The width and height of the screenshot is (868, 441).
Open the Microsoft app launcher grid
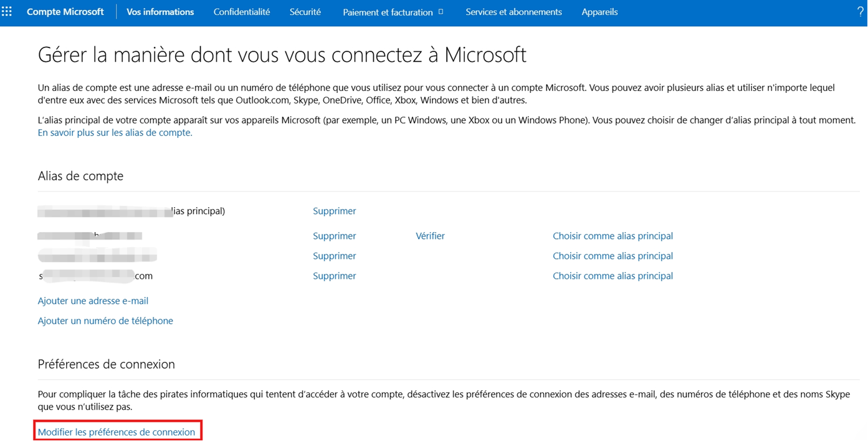click(7, 12)
